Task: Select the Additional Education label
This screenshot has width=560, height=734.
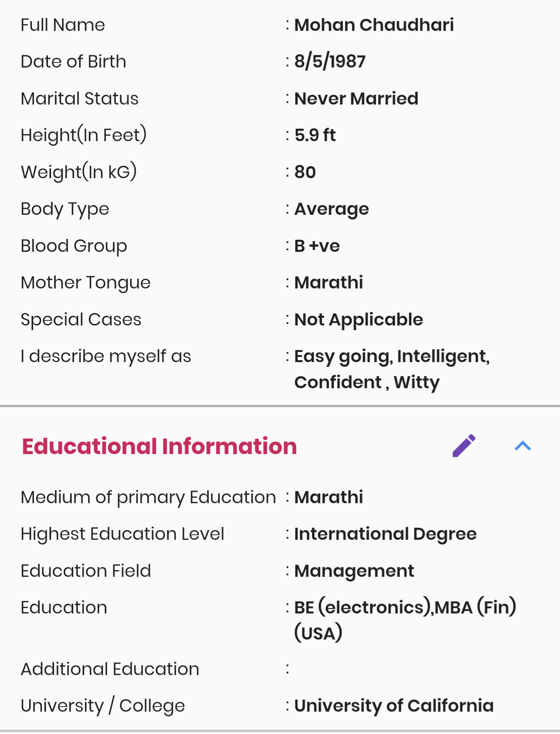Action: point(110,669)
